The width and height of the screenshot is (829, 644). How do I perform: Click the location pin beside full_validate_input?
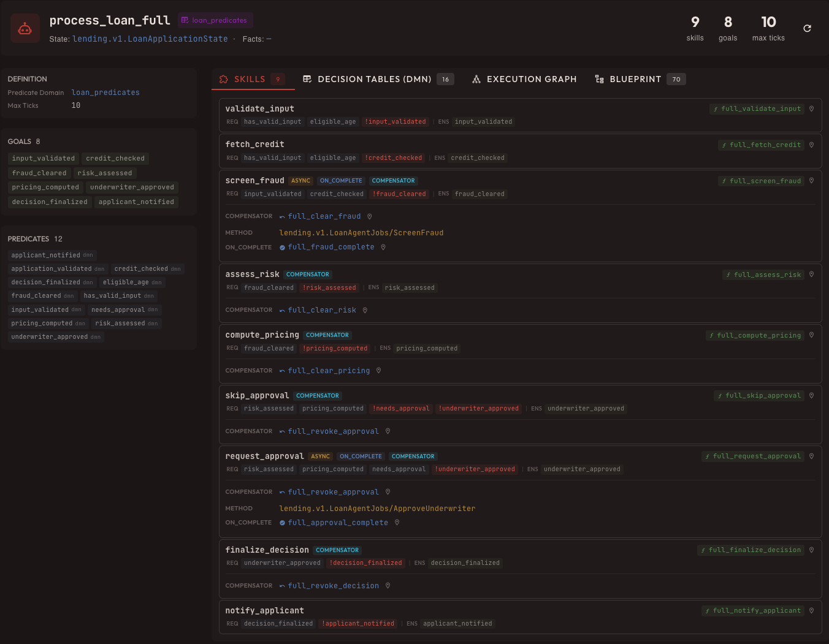coord(812,108)
